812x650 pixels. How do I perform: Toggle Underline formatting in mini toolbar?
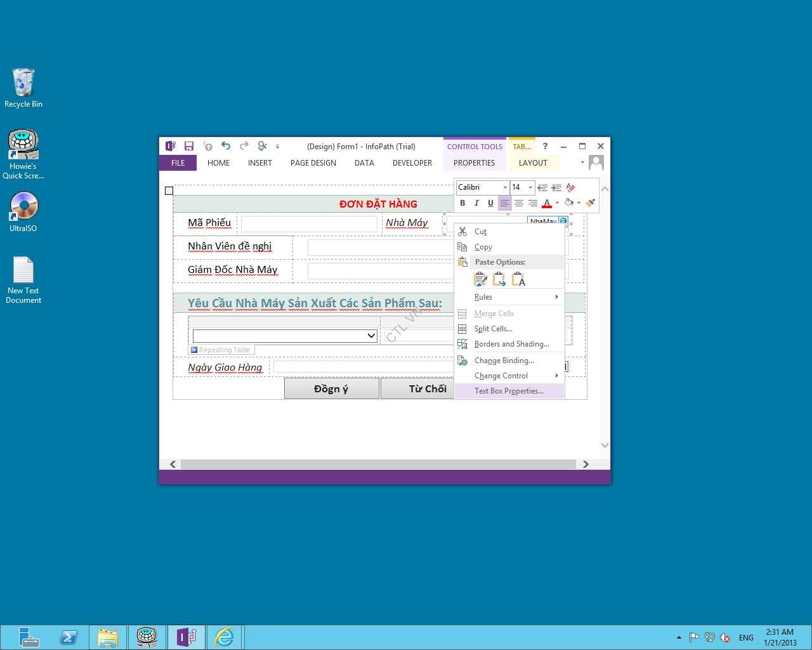point(490,203)
